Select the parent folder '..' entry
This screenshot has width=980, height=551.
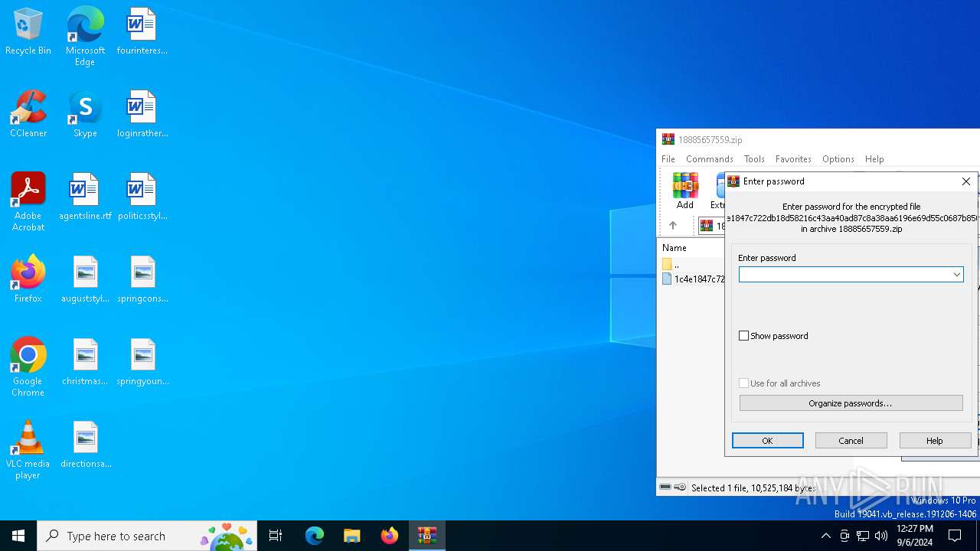click(671, 264)
